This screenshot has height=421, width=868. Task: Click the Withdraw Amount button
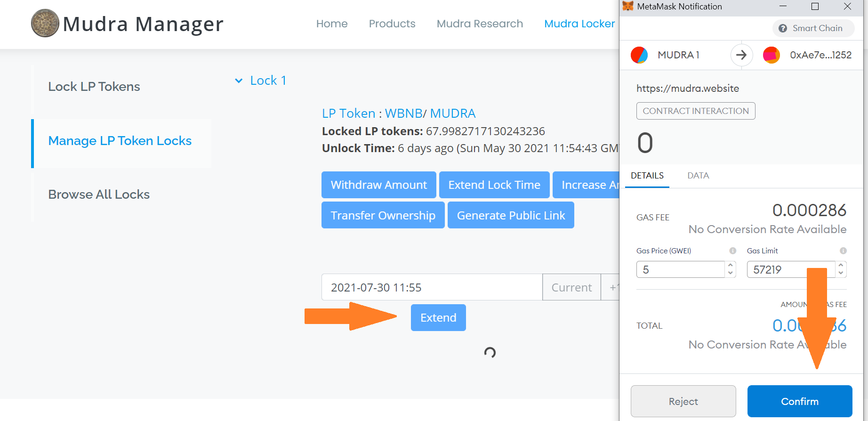pyautogui.click(x=379, y=185)
